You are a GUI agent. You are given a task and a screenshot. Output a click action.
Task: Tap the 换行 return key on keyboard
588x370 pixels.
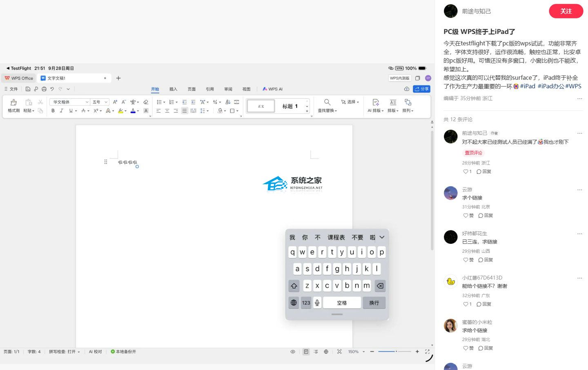(374, 303)
